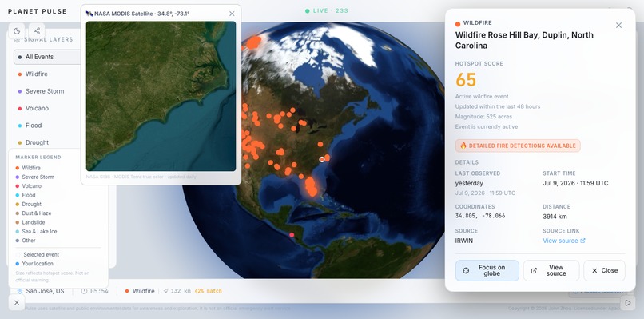Click Wildfire entry in Marker Legend

(x=28, y=168)
